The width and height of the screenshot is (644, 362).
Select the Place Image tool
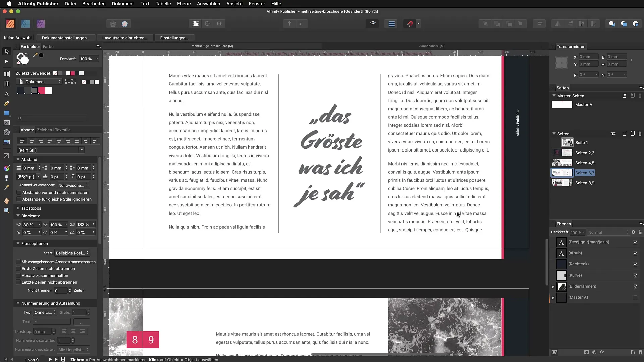[7, 142]
